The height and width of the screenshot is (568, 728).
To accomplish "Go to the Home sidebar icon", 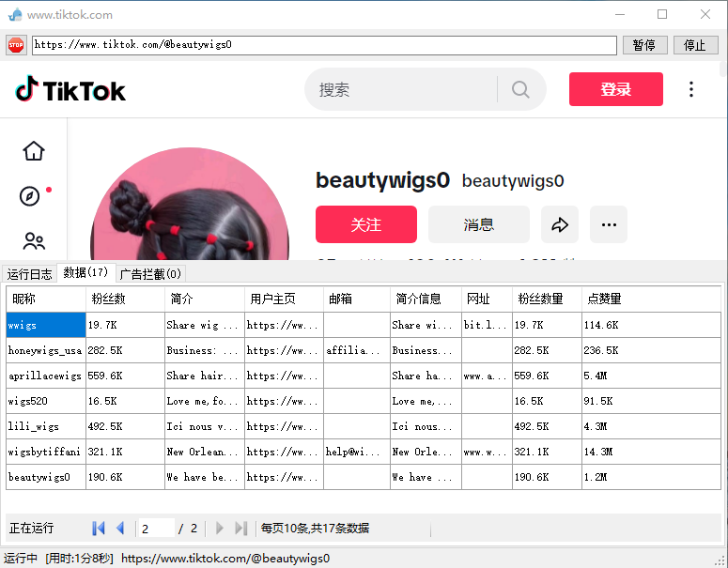I will coord(34,151).
